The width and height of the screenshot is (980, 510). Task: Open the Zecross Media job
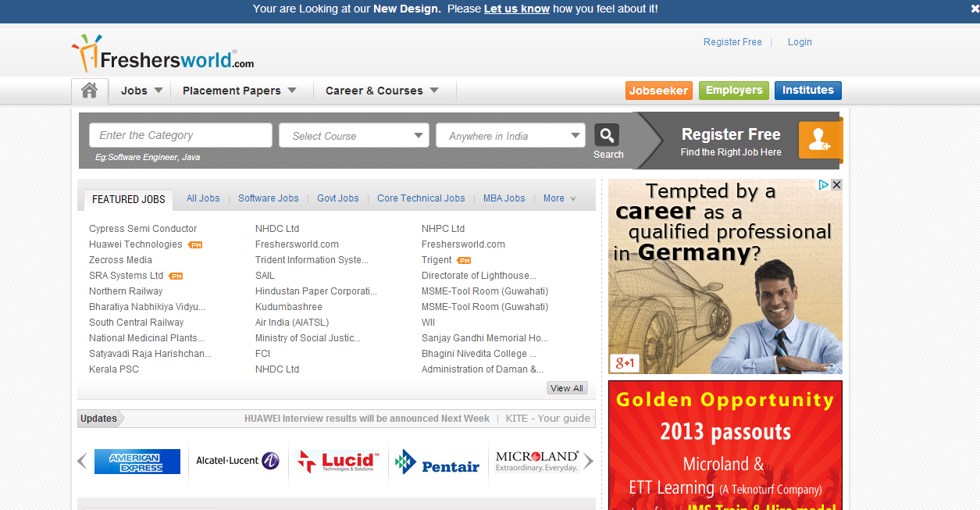point(120,260)
